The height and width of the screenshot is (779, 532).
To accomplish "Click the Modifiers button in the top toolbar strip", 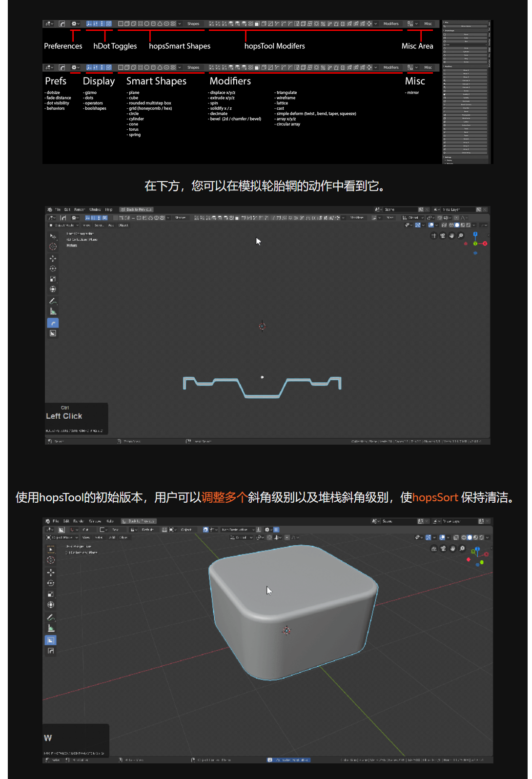I will click(391, 23).
